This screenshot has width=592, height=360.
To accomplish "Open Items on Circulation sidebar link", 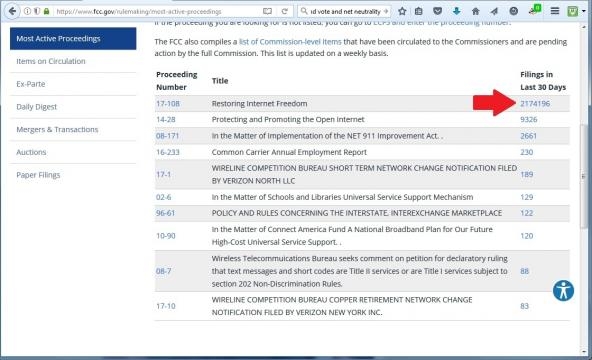I will click(51, 61).
